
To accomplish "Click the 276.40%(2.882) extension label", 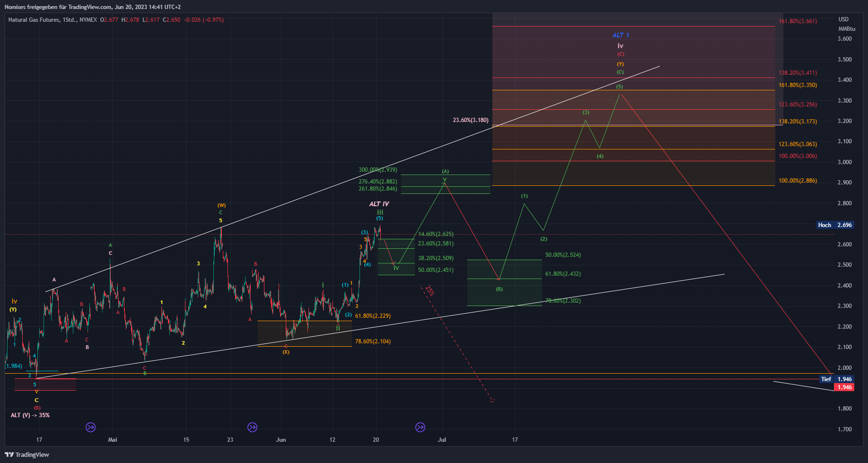I will (x=378, y=182).
